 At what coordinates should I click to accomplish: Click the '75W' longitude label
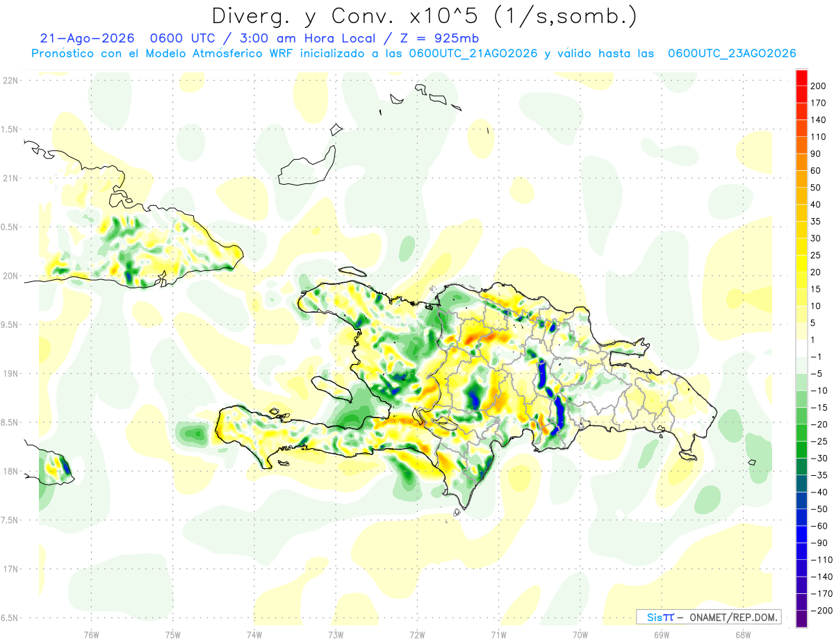click(x=173, y=634)
